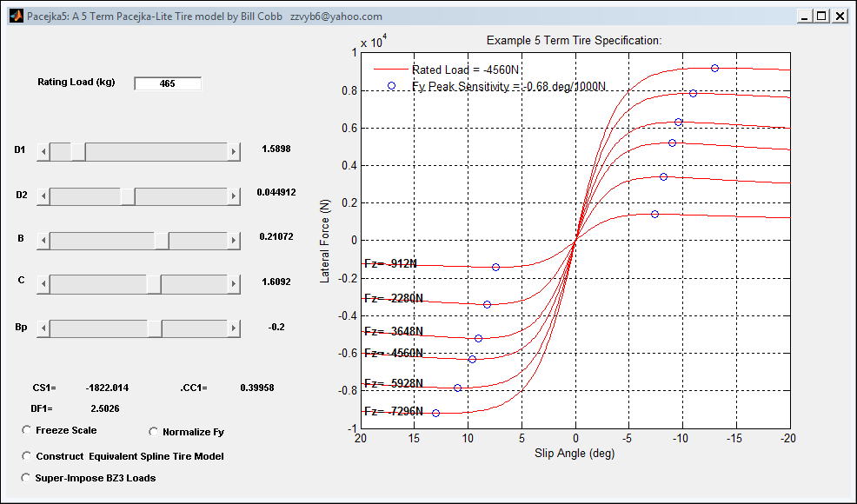Click the topmost blue peak marker on the plot
Screen dimensions: 857x504
tap(715, 69)
